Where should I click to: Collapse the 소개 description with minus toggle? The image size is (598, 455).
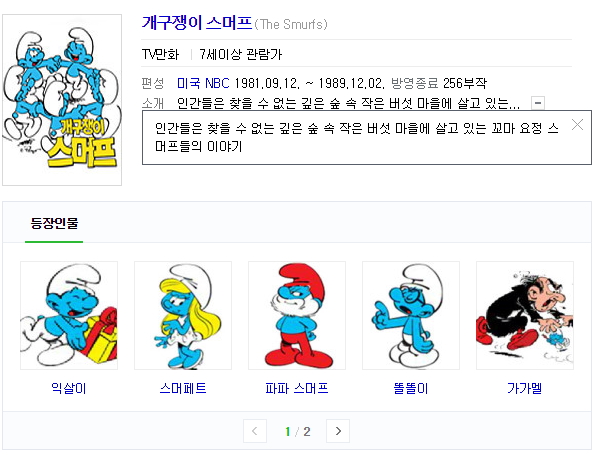[538, 103]
